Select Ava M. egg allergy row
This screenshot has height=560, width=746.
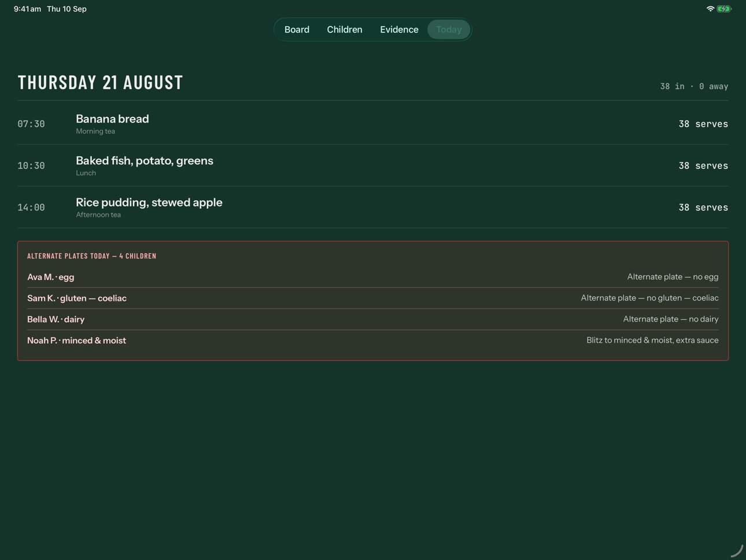coord(373,277)
